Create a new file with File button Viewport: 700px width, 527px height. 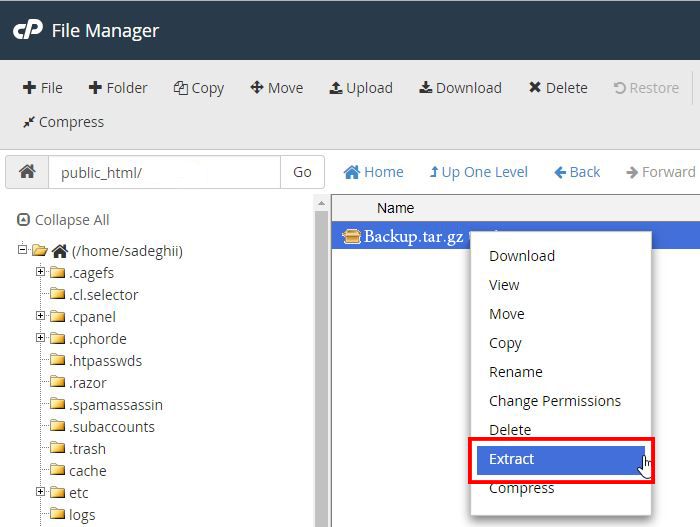pos(42,88)
